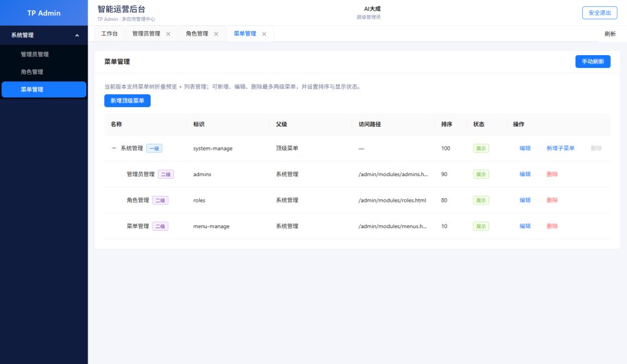Select 管理员管理 in the sidebar
Image resolution: width=627 pixels, height=364 pixels.
tap(34, 54)
